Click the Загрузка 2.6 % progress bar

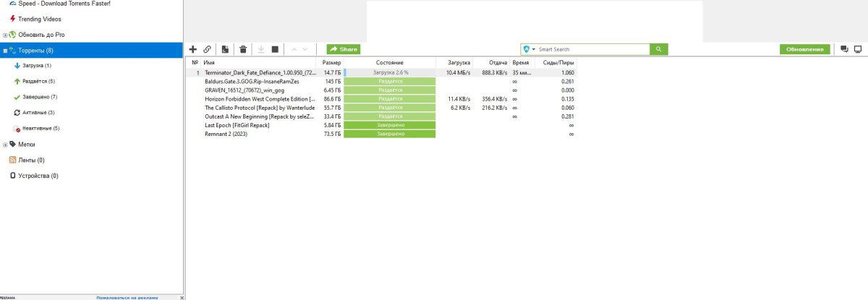pos(390,73)
